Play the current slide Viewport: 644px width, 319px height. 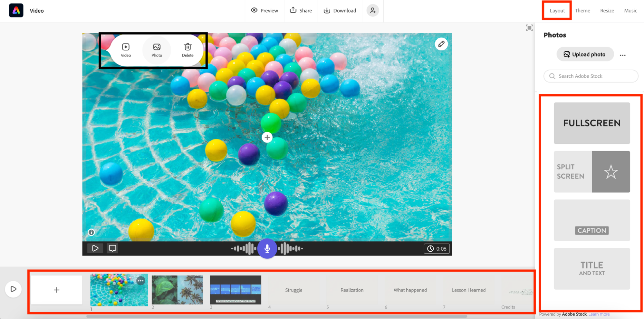point(95,248)
